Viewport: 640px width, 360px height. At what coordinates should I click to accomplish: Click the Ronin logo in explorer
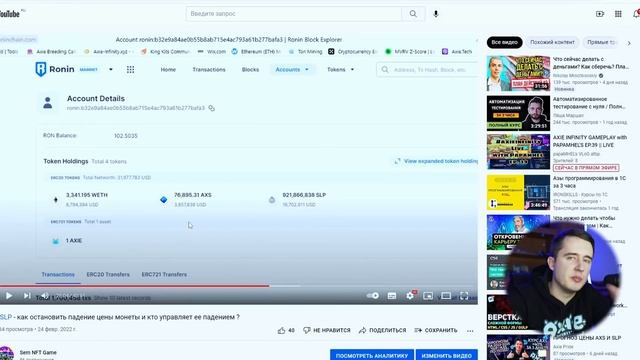point(55,69)
